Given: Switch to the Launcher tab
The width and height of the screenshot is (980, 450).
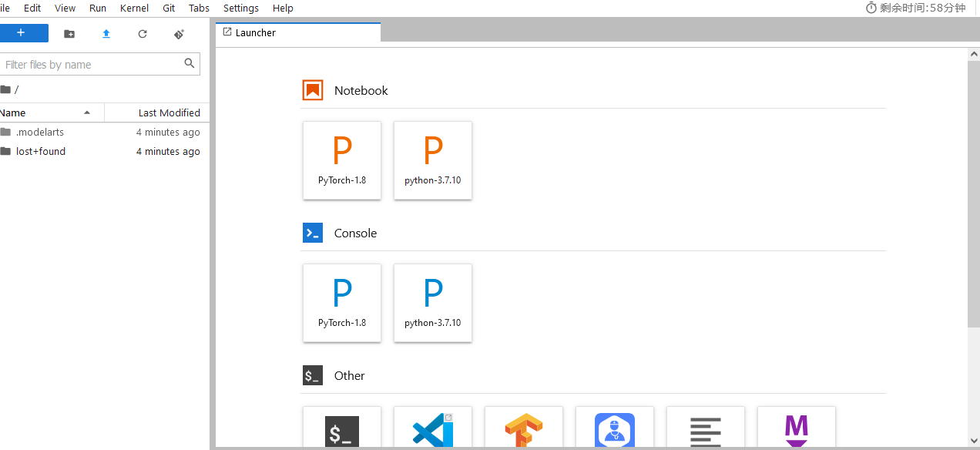Looking at the screenshot, I should tap(298, 32).
